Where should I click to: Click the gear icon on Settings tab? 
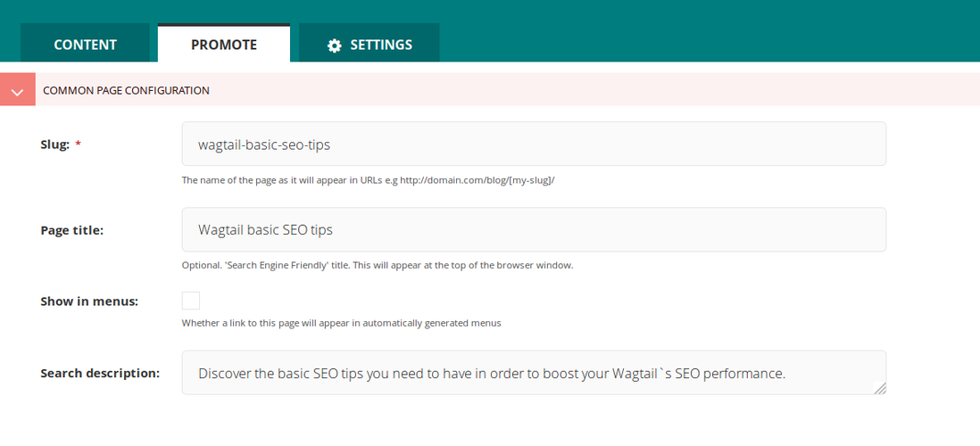tap(335, 45)
